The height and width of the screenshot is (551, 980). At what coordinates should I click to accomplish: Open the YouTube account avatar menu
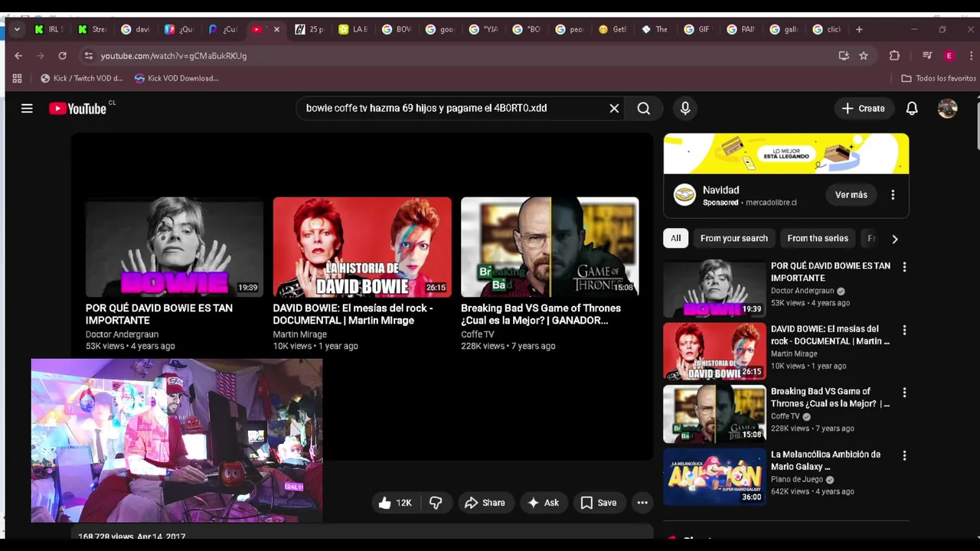coord(948,109)
